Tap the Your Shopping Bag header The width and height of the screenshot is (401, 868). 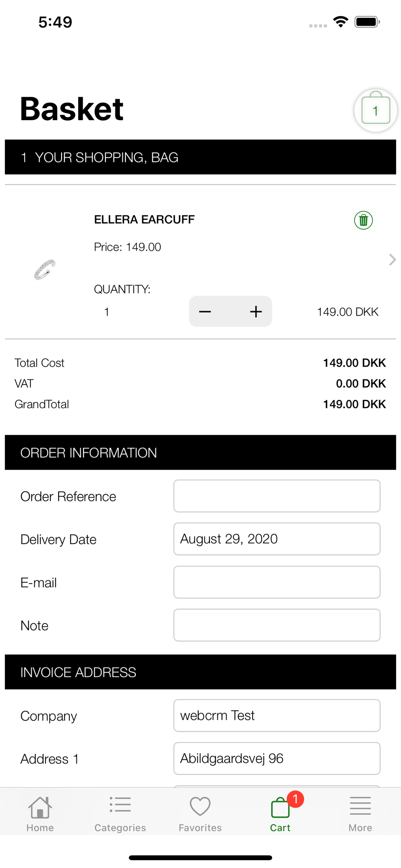(x=200, y=157)
